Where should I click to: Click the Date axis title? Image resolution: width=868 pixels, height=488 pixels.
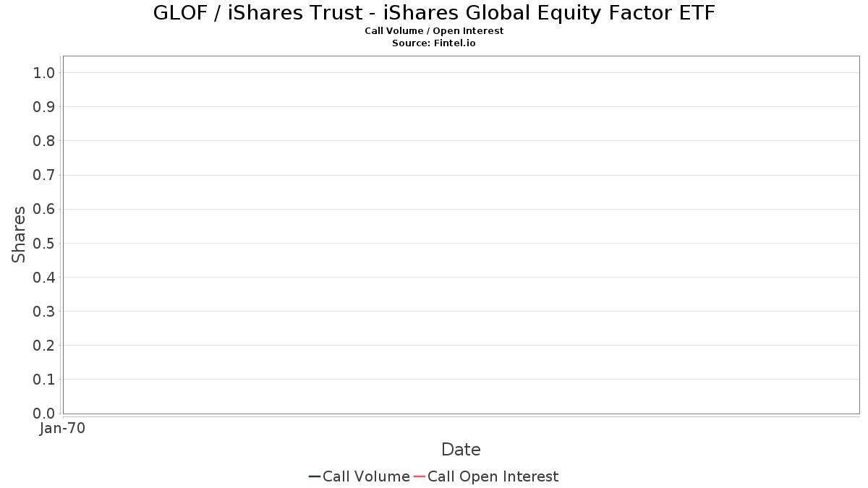coord(461,450)
